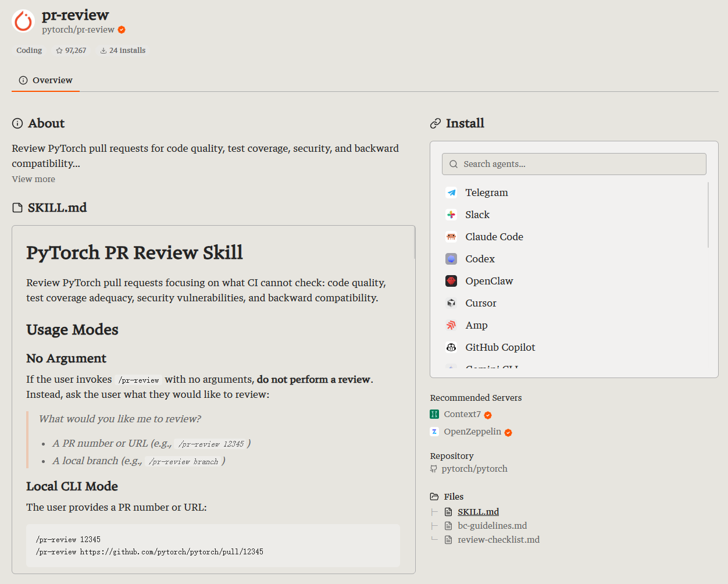Click the Cursor icon
Viewport: 728px width, 584px height.
[x=451, y=303]
